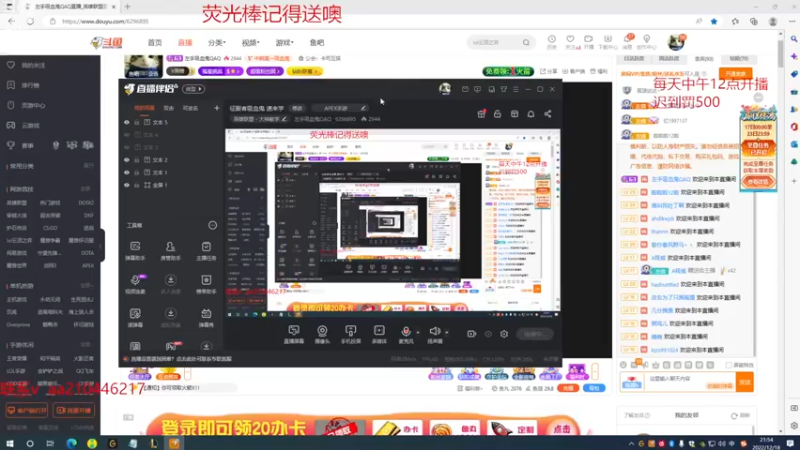Open settings gear in streaming companion

pyautogui.click(x=504, y=334)
